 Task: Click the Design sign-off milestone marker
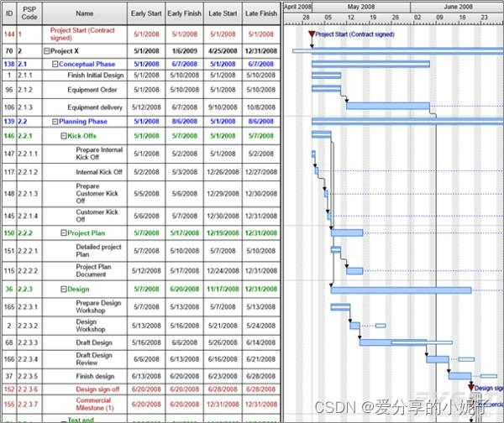point(470,387)
